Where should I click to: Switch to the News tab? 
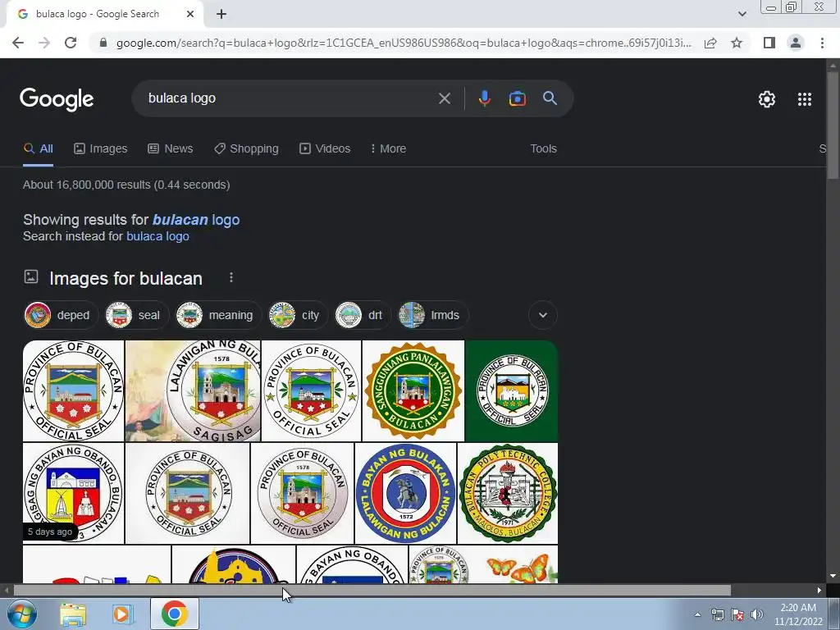coord(171,148)
